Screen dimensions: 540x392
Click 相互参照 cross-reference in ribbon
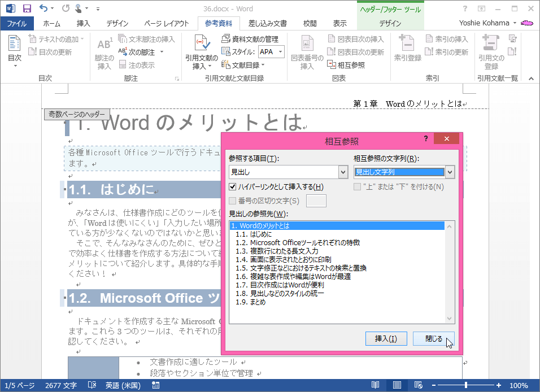pyautogui.click(x=346, y=65)
